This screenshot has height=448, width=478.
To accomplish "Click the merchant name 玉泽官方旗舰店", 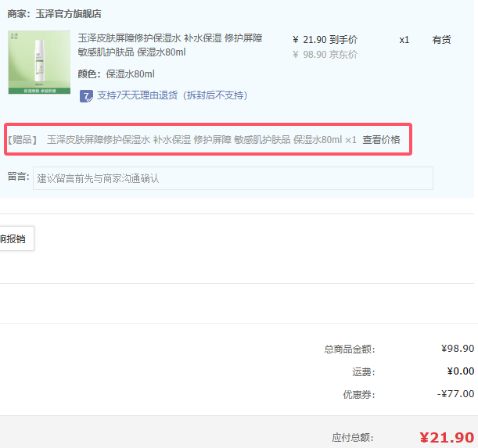I will tap(68, 14).
